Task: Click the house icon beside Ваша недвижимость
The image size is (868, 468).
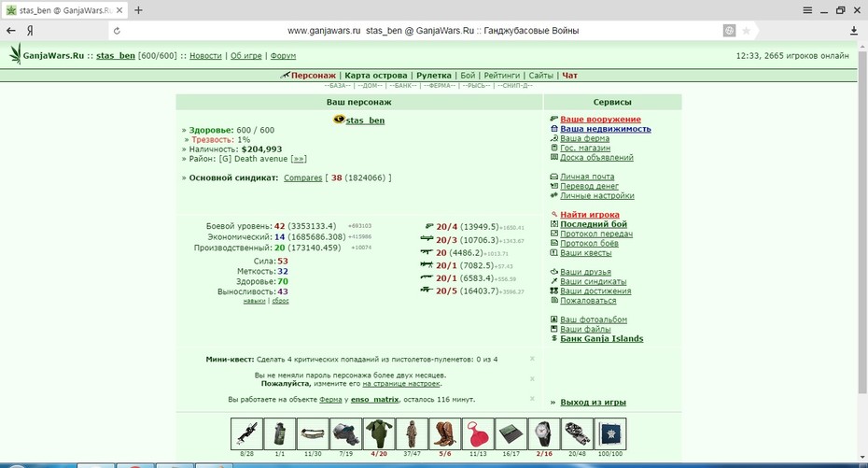Action: 554,129
